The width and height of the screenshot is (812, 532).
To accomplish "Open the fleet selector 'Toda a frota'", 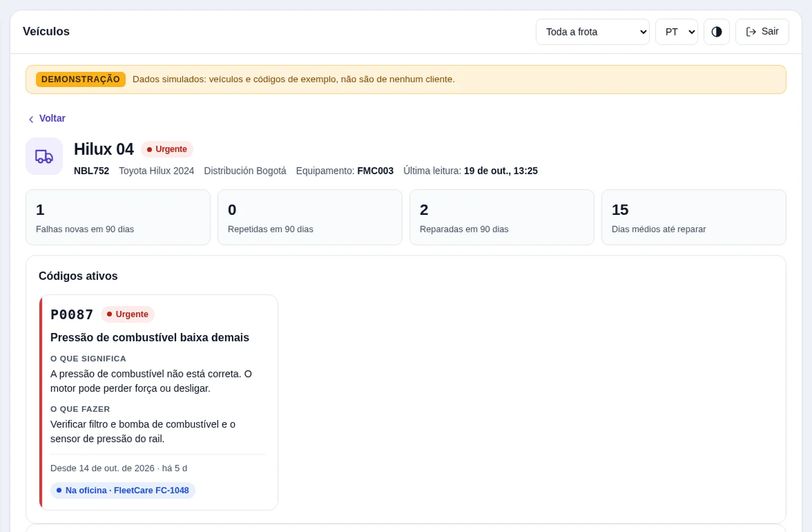I will click(593, 32).
